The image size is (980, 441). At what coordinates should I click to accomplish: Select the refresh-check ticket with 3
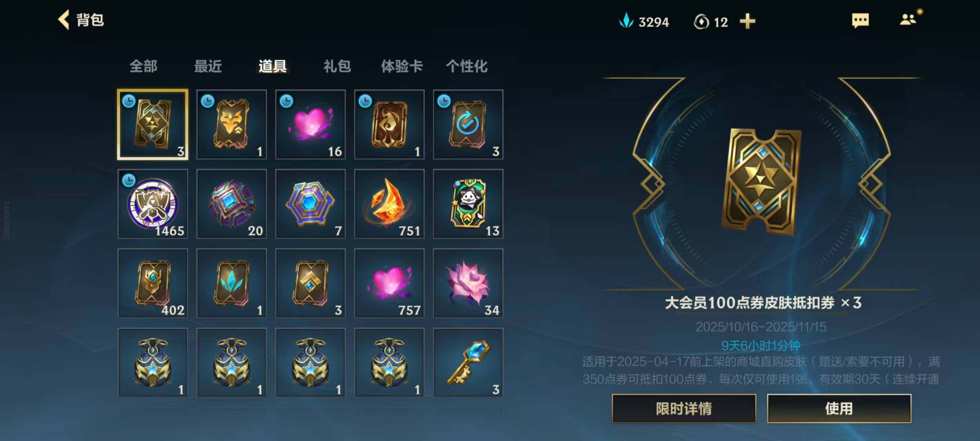pos(468,124)
